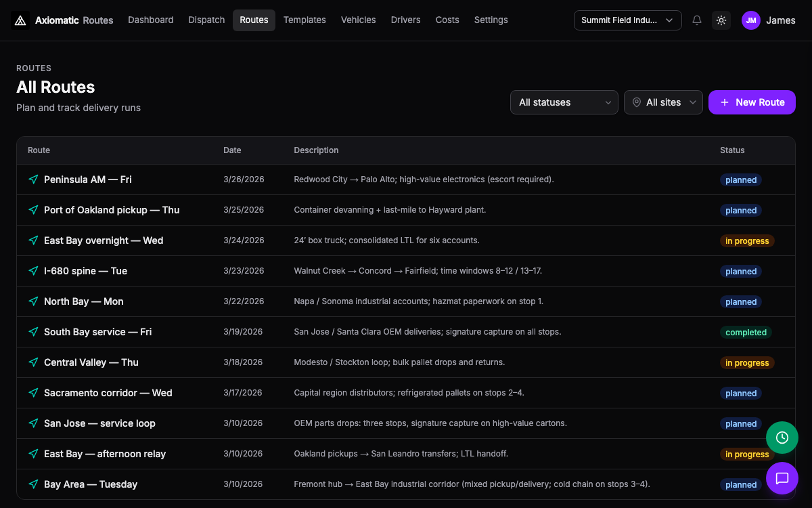Click route arrow icon for I-680 spine — Tue
The height and width of the screenshot is (508, 812).
[33, 271]
